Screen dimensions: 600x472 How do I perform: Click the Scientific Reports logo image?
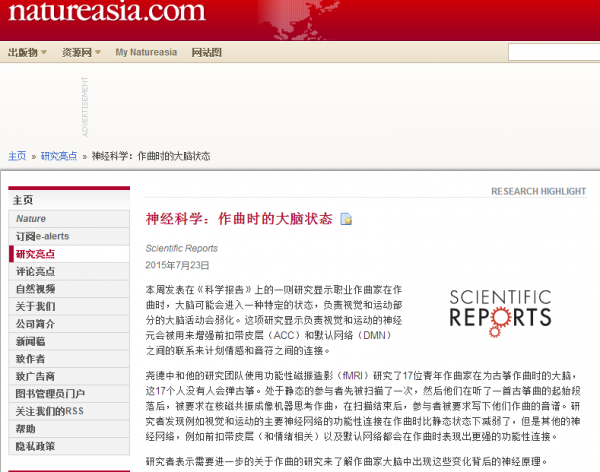(x=500, y=312)
